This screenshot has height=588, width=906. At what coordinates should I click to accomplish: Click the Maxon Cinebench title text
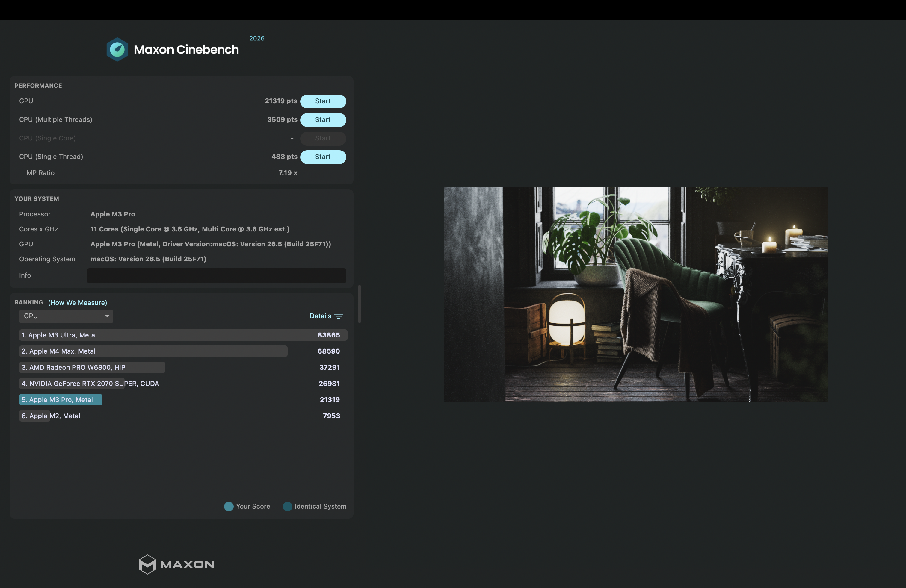[186, 49]
